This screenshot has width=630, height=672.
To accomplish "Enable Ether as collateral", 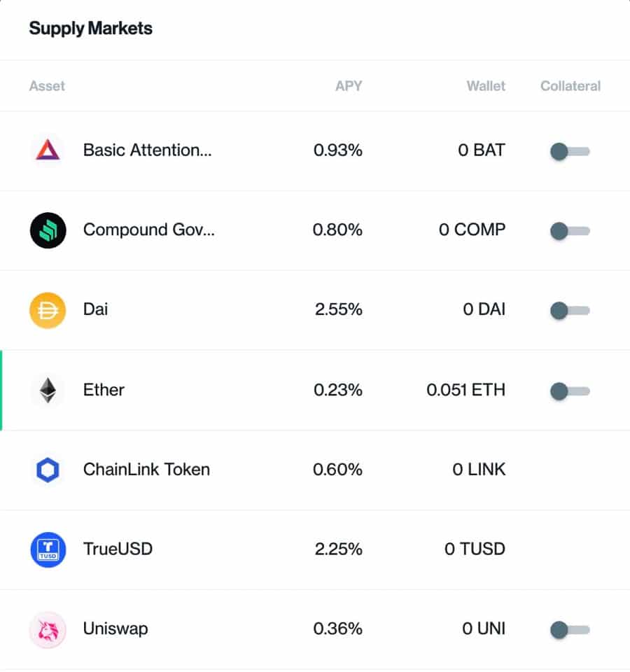I will tap(570, 391).
